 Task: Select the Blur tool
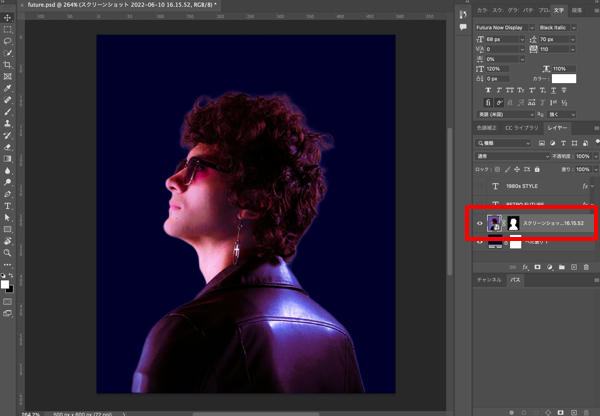coord(7,171)
